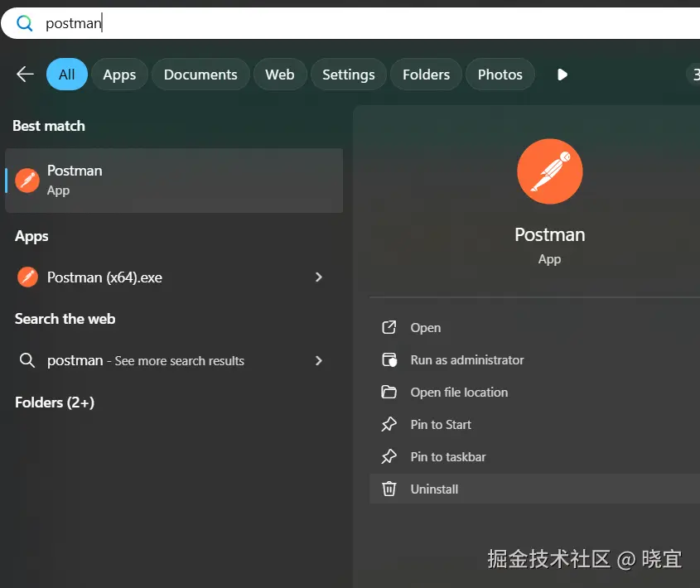Select the Run as administrator shield icon
700x588 pixels.
point(389,359)
